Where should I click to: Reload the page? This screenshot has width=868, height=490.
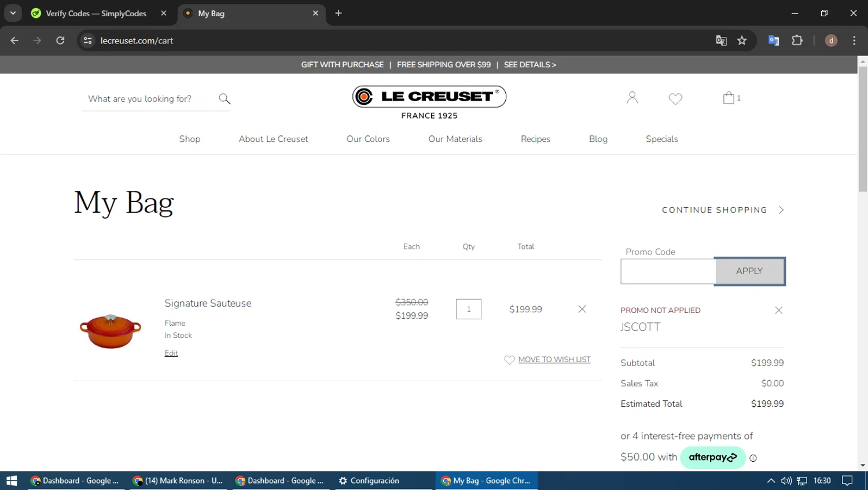pyautogui.click(x=60, y=40)
